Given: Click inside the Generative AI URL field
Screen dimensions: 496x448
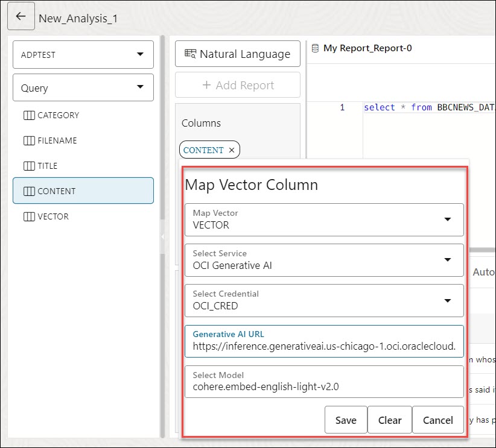Looking at the screenshot, I should tap(324, 341).
